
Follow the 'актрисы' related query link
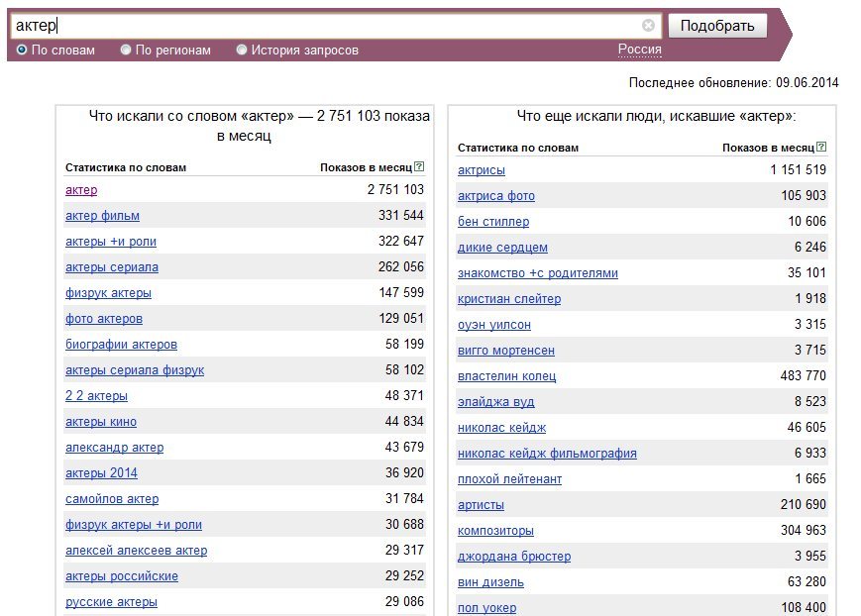coord(481,170)
